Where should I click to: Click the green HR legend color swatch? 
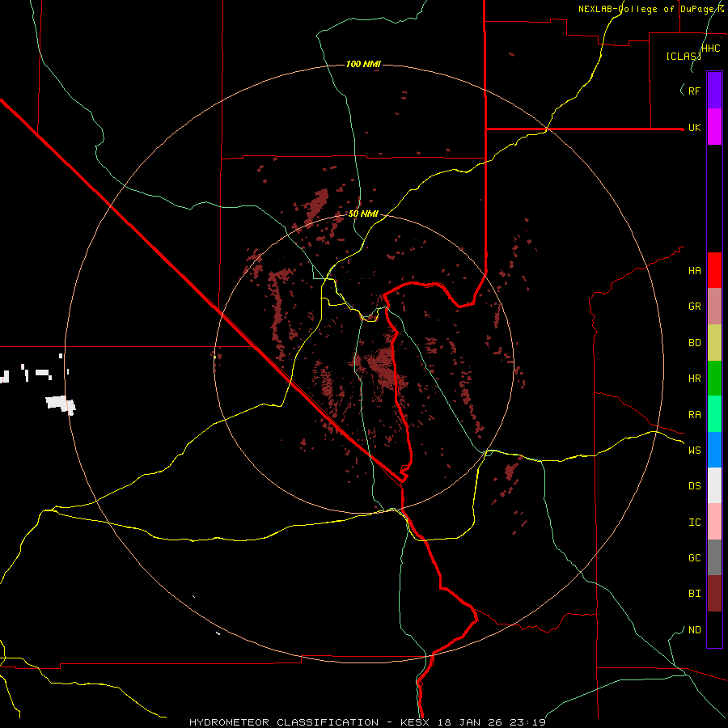point(714,379)
